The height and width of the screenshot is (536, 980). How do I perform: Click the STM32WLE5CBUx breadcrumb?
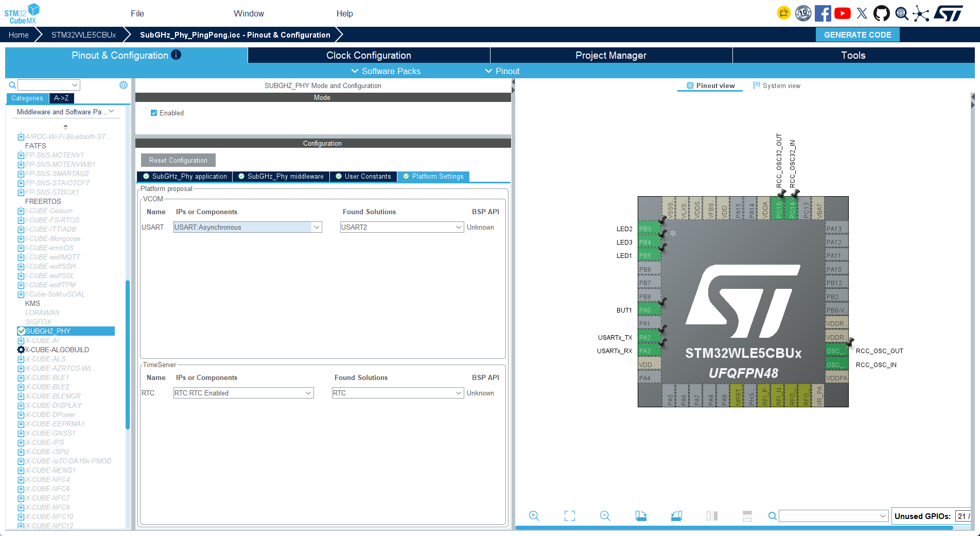[x=83, y=34]
